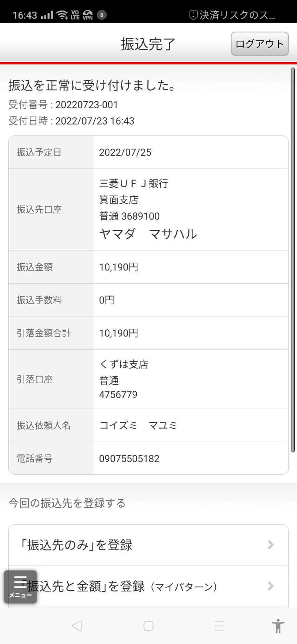The height and width of the screenshot is (644, 297).
Task: Tap the accessibility person icon
Action: (278, 626)
